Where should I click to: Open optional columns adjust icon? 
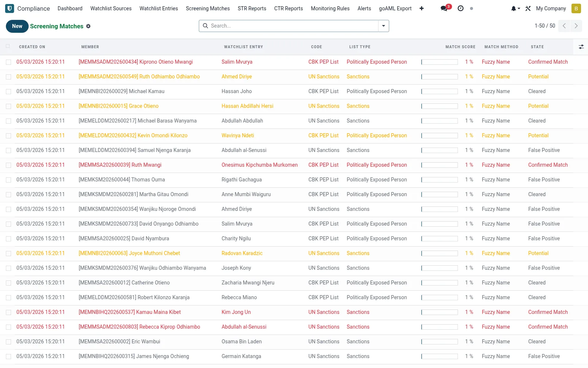click(x=581, y=47)
